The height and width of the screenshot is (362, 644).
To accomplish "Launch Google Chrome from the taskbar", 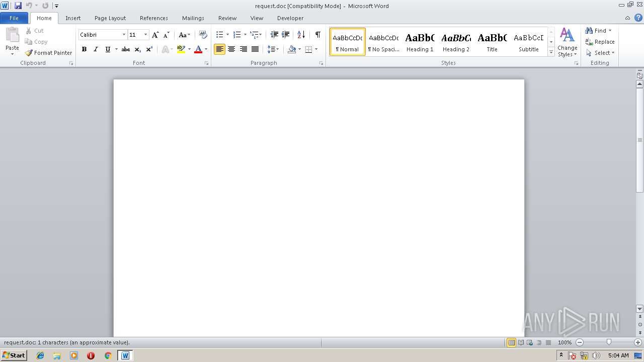I will tap(108, 355).
